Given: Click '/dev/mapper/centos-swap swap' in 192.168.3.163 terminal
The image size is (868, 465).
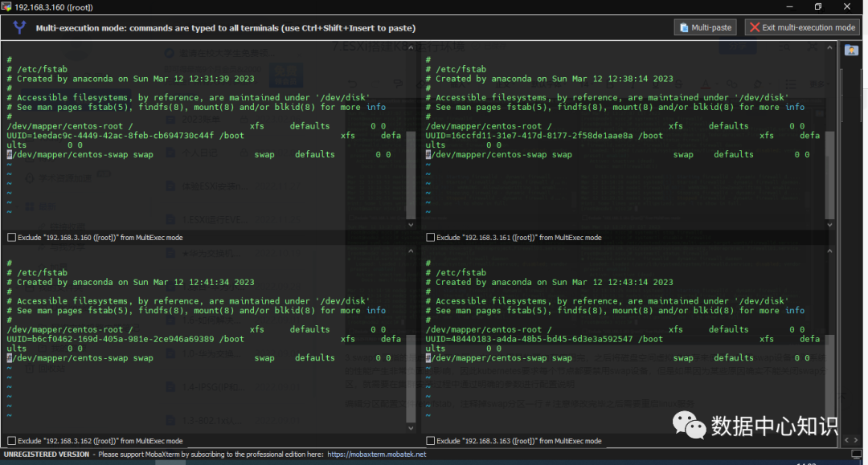Looking at the screenshot, I should click(502, 358).
